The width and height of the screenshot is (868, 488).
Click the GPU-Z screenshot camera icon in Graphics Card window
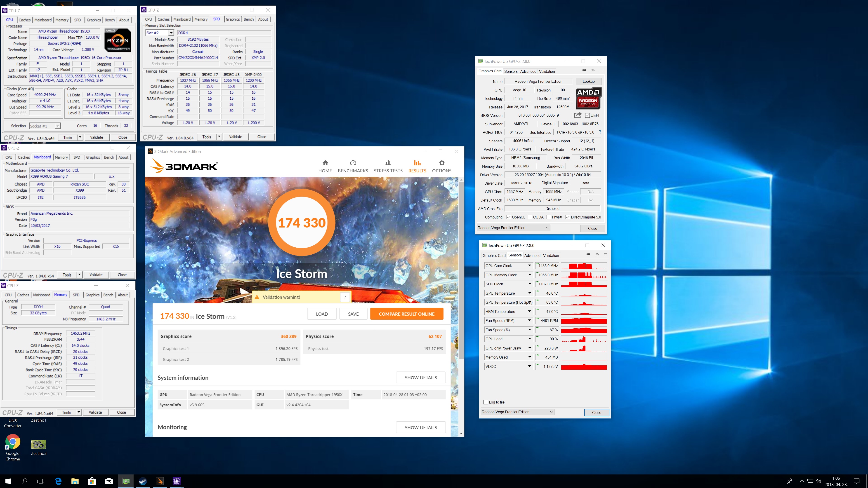[584, 70]
